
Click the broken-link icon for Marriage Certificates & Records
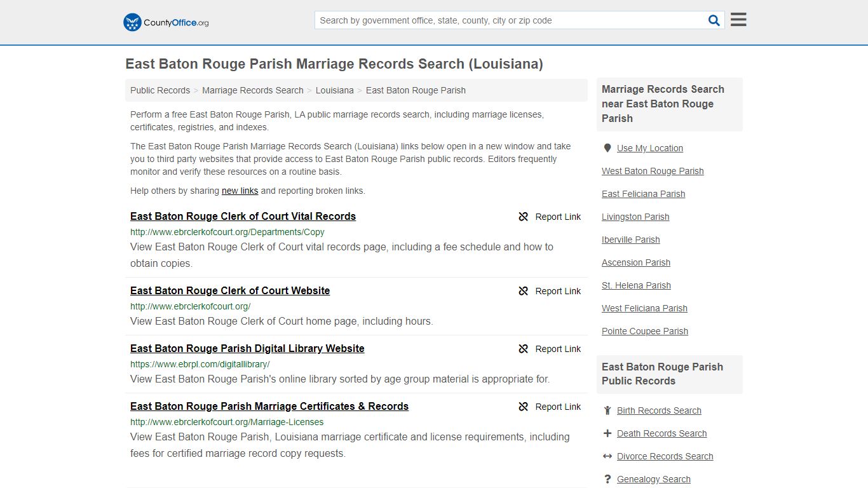(524, 407)
